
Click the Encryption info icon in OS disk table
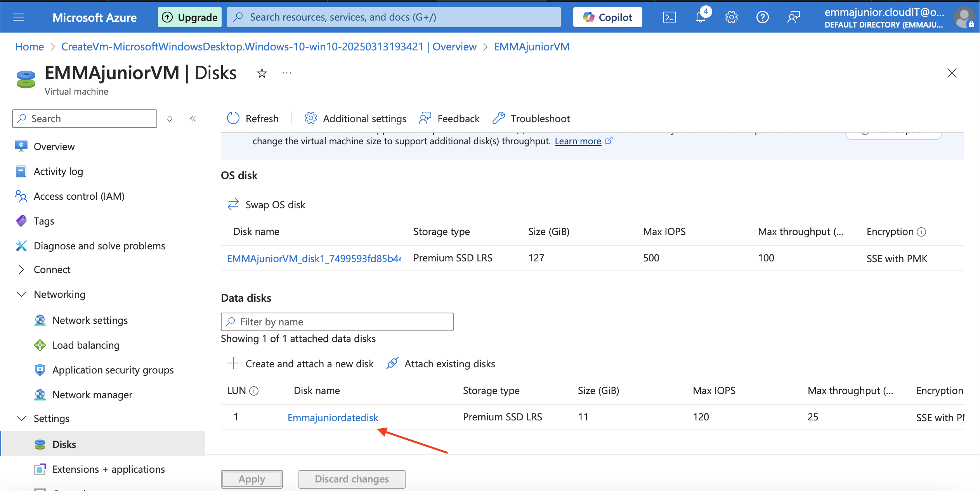tap(921, 232)
